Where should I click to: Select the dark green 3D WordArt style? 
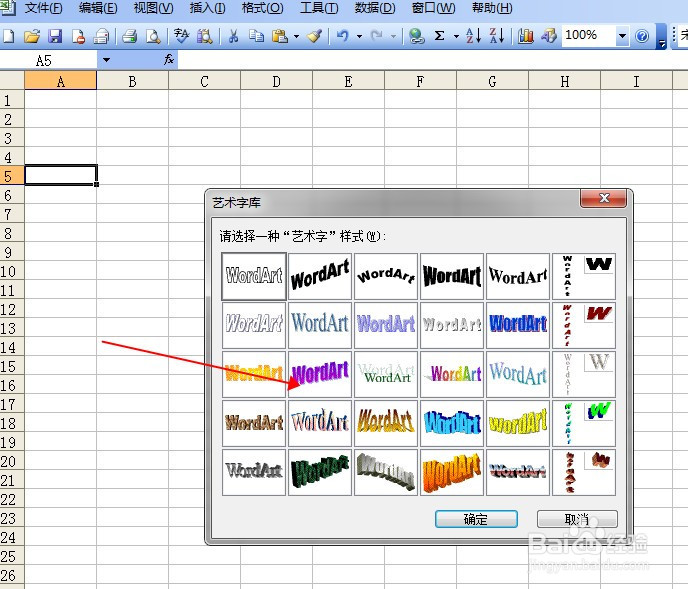[x=320, y=472]
